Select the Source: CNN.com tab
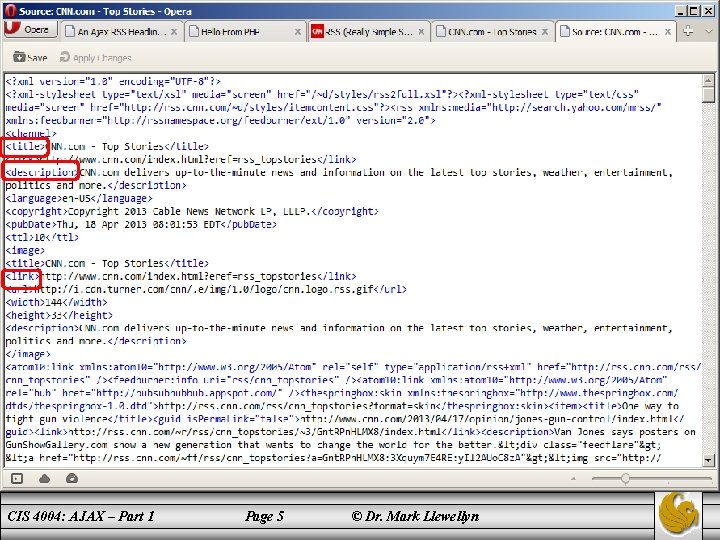Image resolution: width=720 pixels, height=540 pixels. pos(615,32)
